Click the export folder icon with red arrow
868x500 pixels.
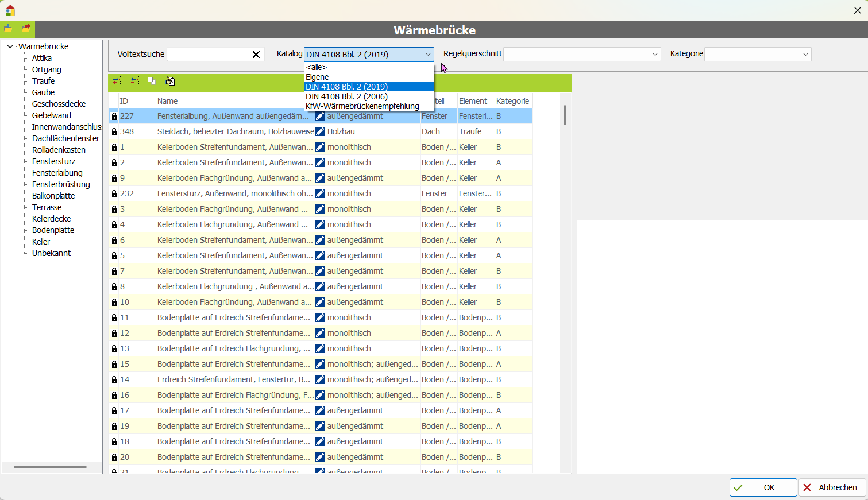tap(26, 29)
